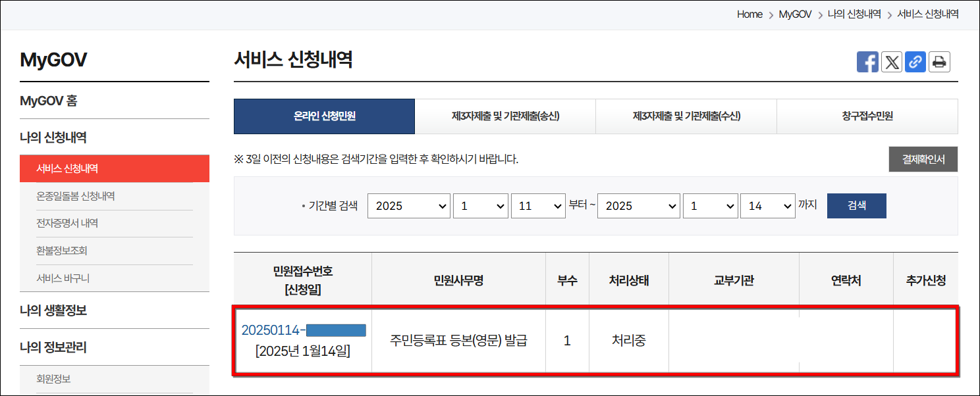Click the 검색 search button
Screen dimensions: 980x396
click(x=856, y=205)
